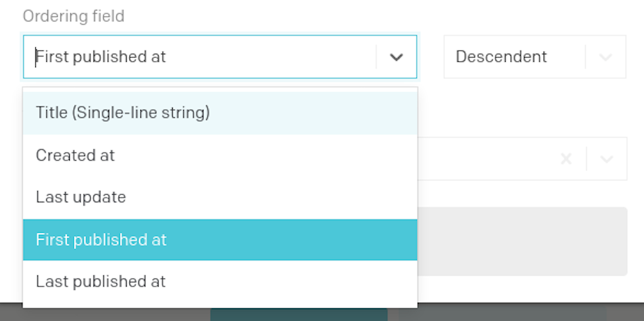Screen dimensions: 644x321
Task: Click the gray button at bottom right
Action: [502, 314]
